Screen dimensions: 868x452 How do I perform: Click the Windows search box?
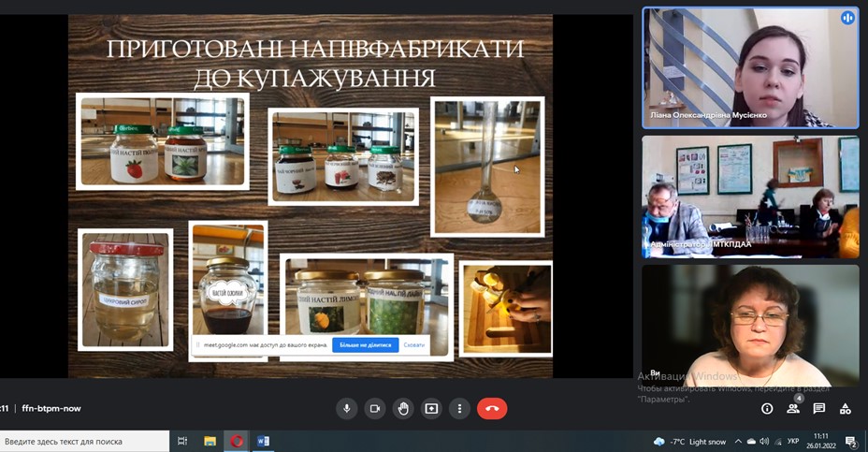tap(85, 442)
